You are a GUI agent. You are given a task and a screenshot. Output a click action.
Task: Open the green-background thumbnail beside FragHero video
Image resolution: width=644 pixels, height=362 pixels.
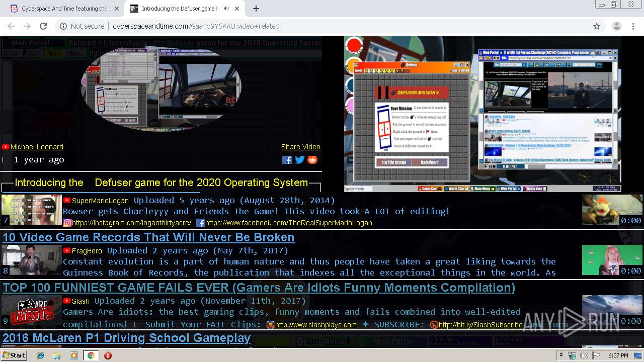pos(612,260)
